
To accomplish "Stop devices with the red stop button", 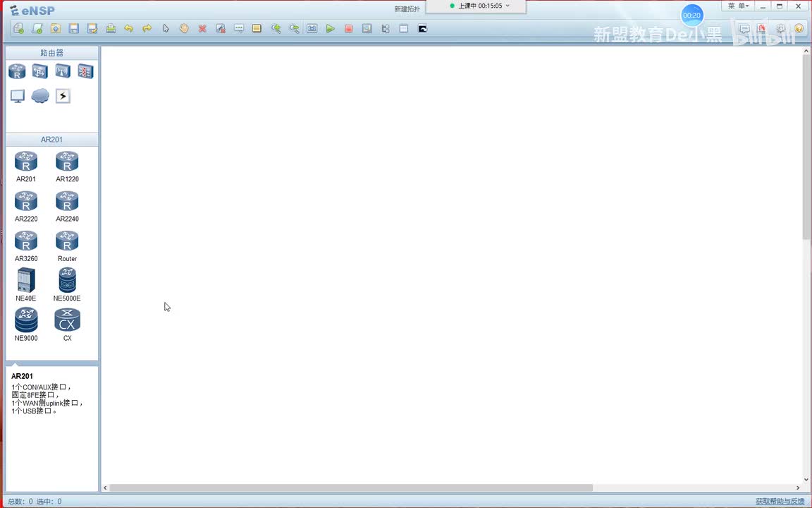I will [348, 28].
